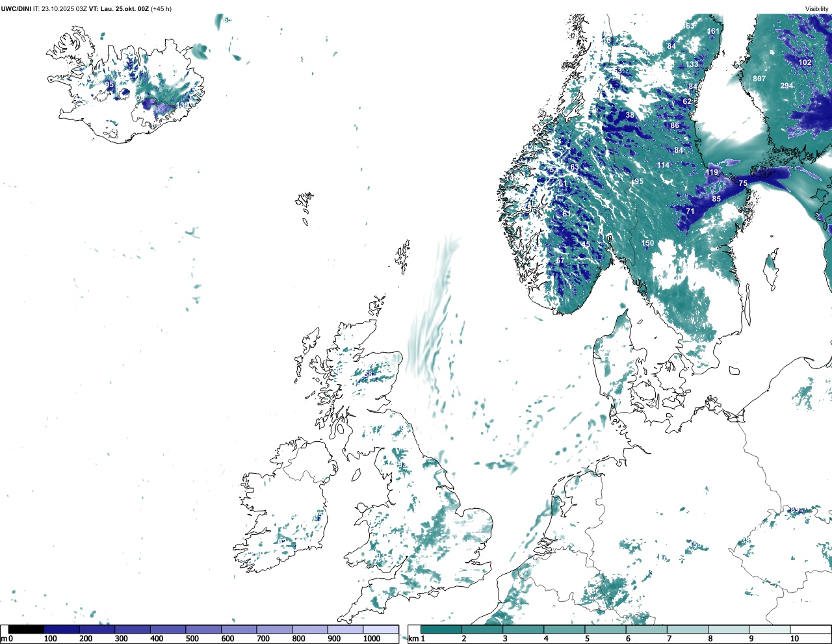
Task: Click the 'VT: Lau. 25.okt. 00Z' valid time
Action: pos(119,8)
